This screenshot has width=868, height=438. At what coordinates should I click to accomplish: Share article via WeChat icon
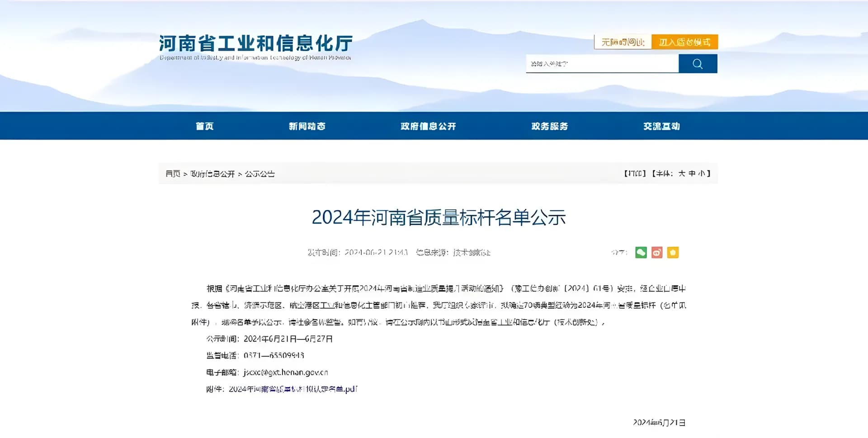point(641,252)
